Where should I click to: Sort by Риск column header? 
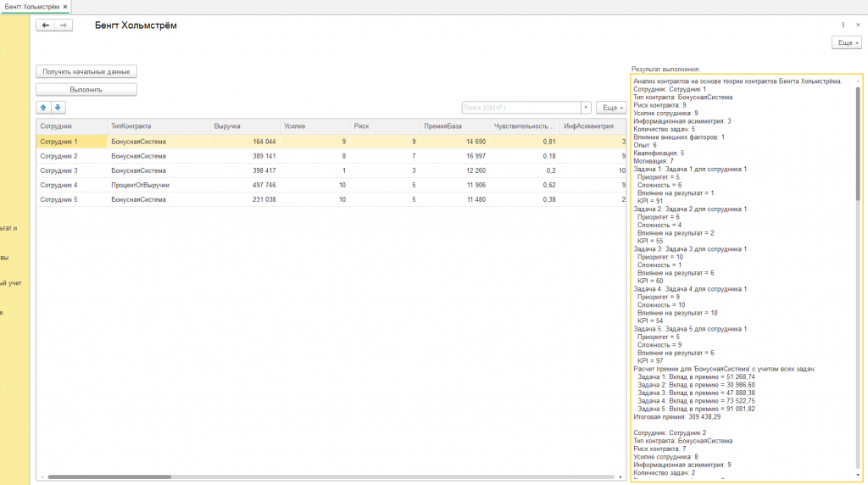pos(385,126)
